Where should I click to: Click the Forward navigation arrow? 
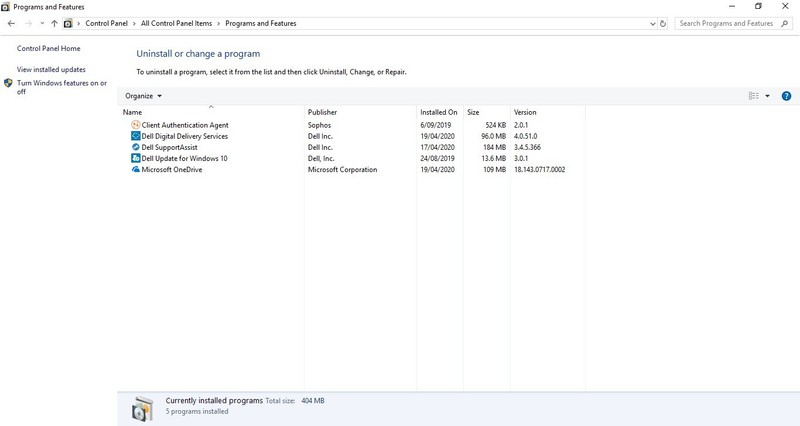28,23
